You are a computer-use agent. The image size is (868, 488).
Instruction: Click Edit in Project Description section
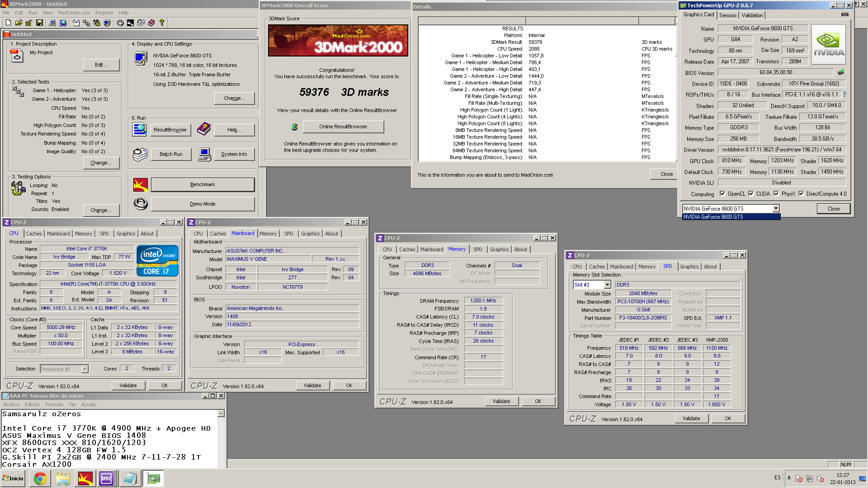point(101,65)
